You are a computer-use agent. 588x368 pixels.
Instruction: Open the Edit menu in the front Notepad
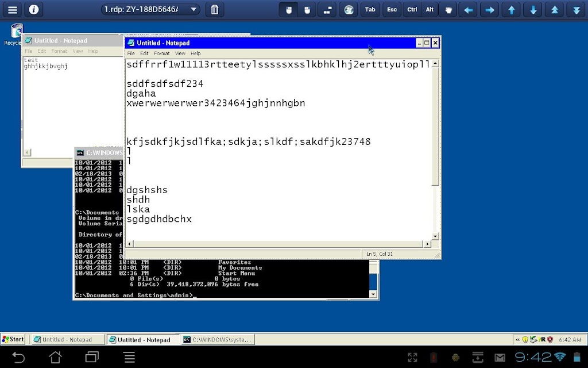pyautogui.click(x=144, y=53)
